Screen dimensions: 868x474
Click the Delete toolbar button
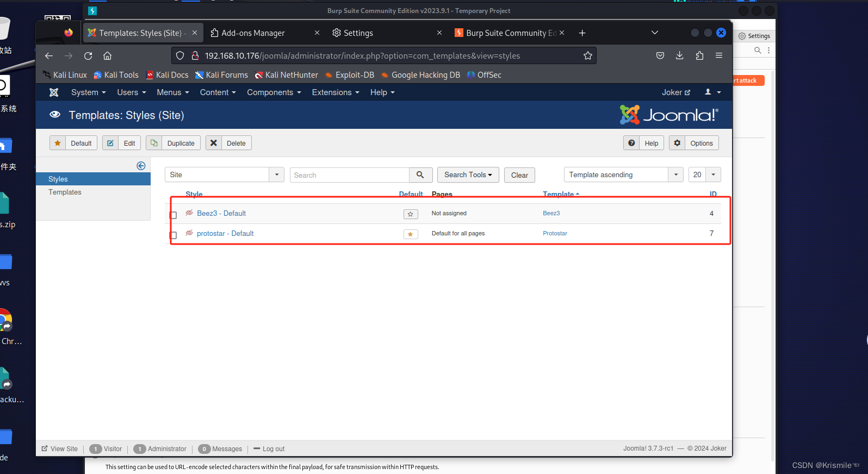click(x=229, y=143)
